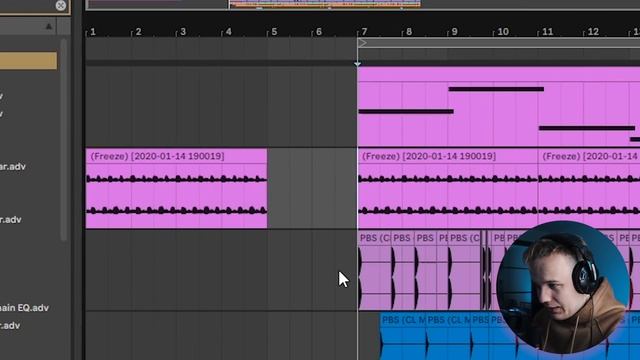
Task: Click the insert marker triangle at bar 7
Action: click(357, 64)
